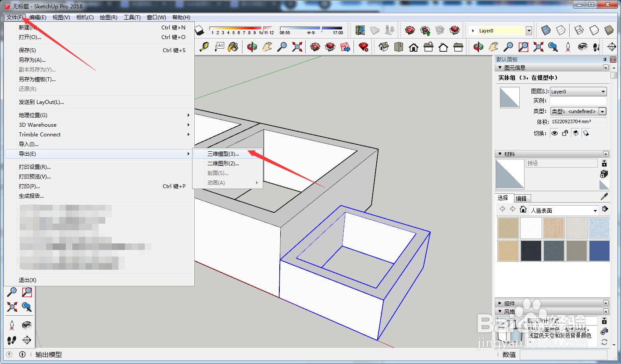The image size is (621, 364).
Task: Choose 生成报告... menu entry
Action: [99, 196]
